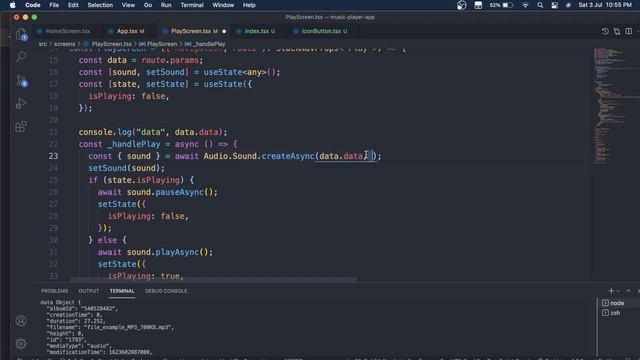Open macOS Spotlight search icon
The height and width of the screenshot is (360, 640).
[x=540, y=5]
